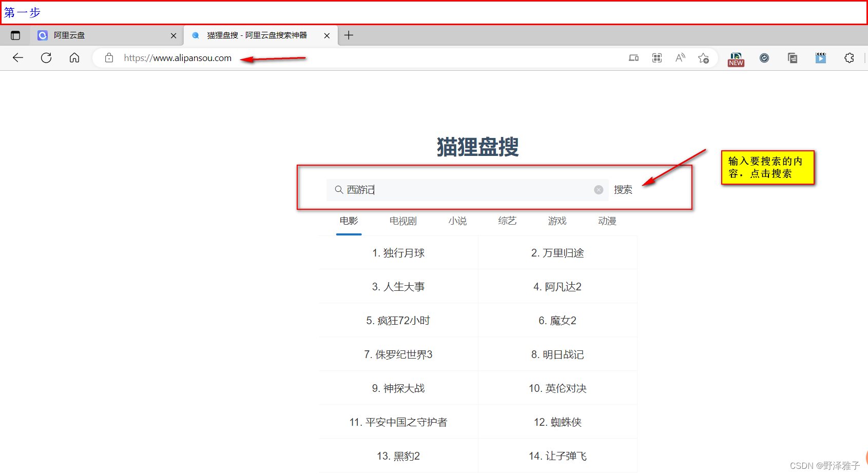868x475 pixels.
Task: Open ranking item 侏罗纪世界3
Action: click(398, 354)
